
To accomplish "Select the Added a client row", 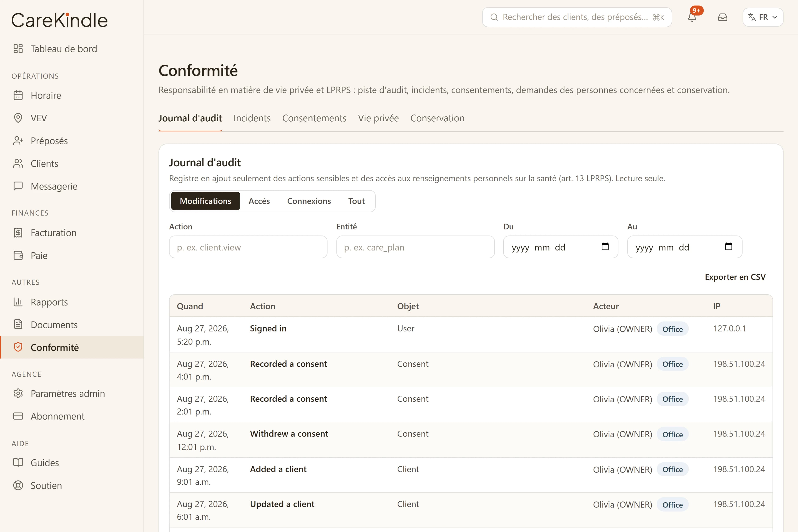I will coord(471,475).
